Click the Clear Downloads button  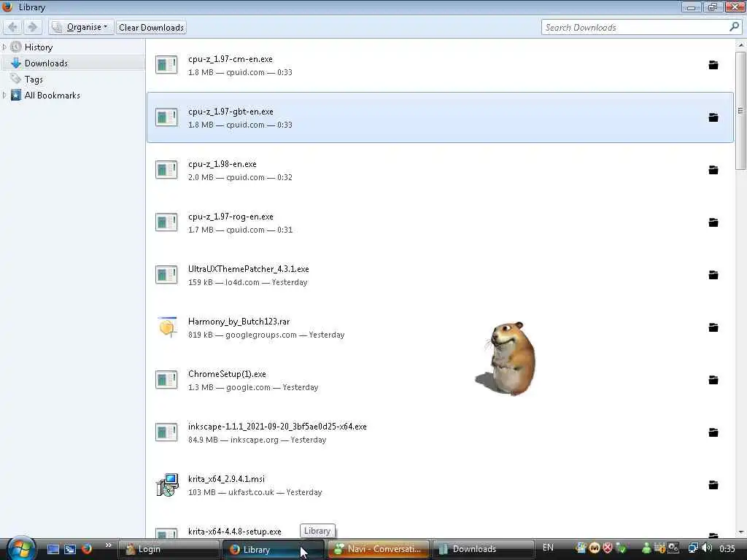[x=151, y=27]
